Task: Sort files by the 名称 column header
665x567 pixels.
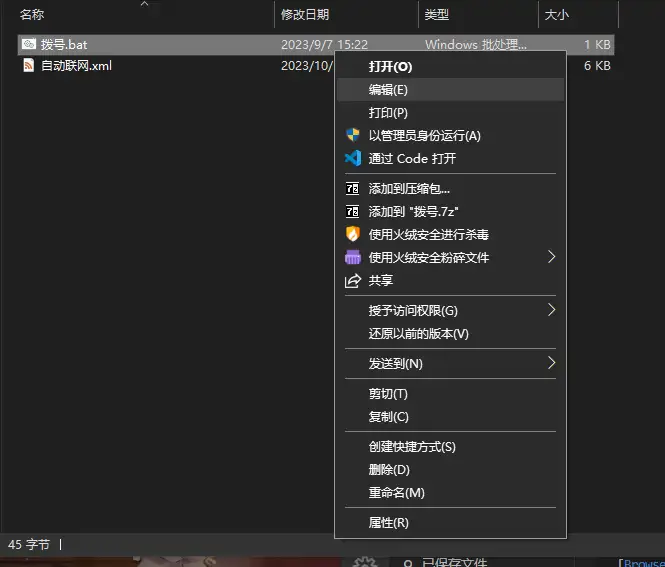Action: (32, 15)
